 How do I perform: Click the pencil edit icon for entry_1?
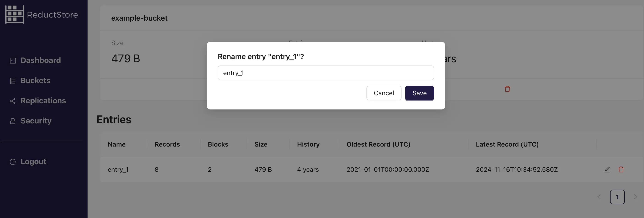[607, 169]
